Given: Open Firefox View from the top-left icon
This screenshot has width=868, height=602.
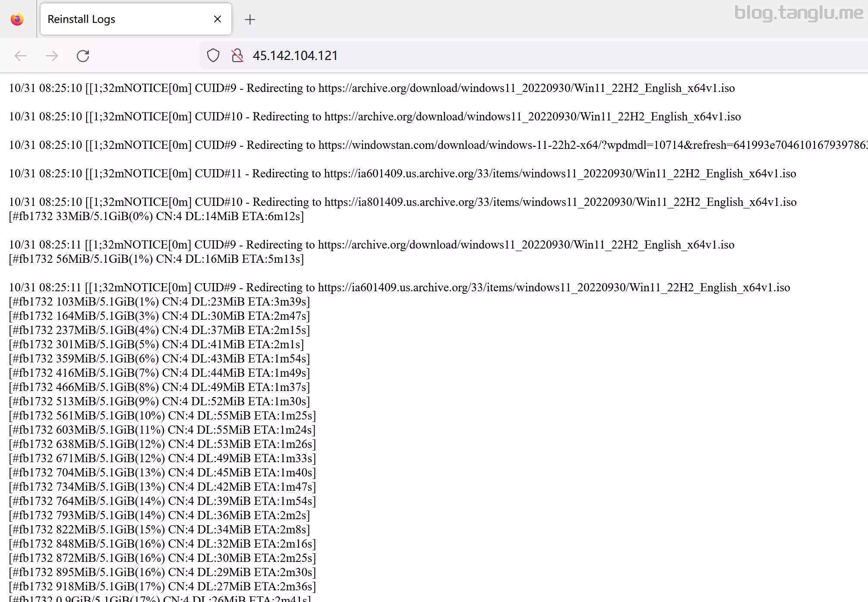Looking at the screenshot, I should pos(17,19).
